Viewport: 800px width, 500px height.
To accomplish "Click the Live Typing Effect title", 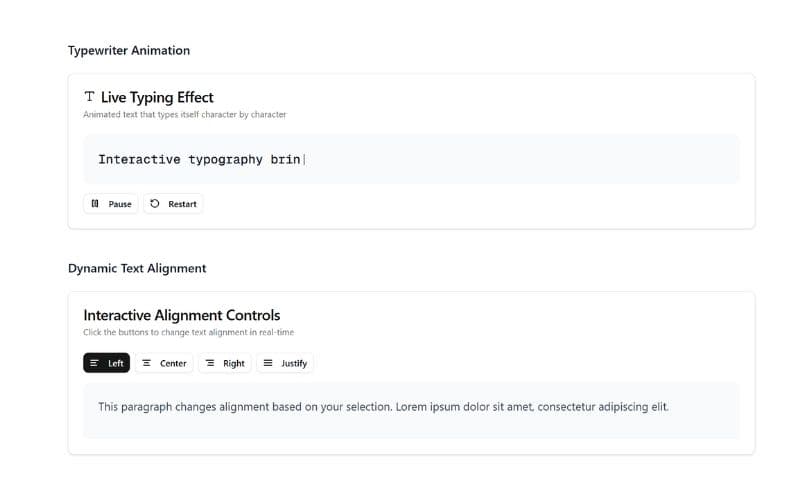I will click(157, 97).
